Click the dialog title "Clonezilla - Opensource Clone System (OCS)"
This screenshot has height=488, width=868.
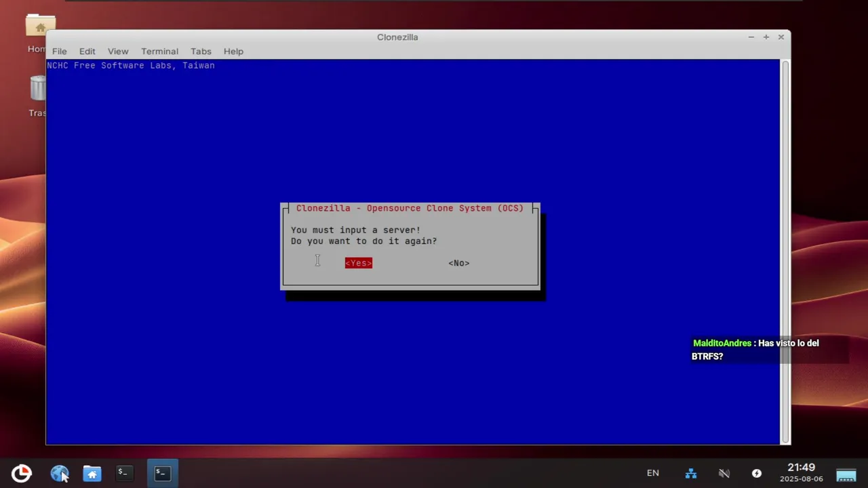pyautogui.click(x=410, y=208)
